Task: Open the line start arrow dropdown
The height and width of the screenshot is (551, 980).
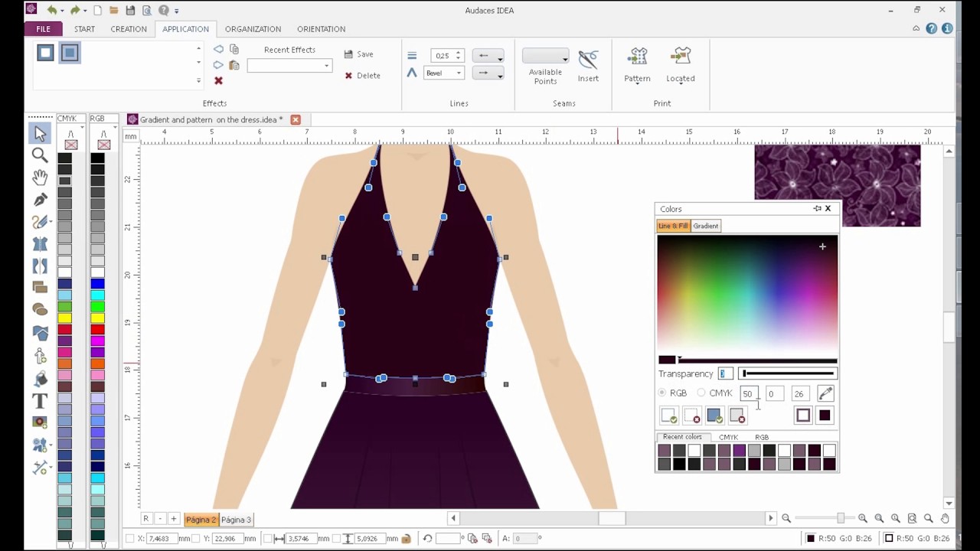Action: click(488, 56)
